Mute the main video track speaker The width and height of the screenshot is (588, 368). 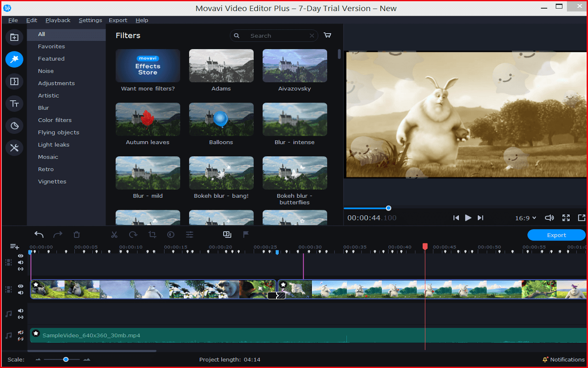pyautogui.click(x=21, y=293)
